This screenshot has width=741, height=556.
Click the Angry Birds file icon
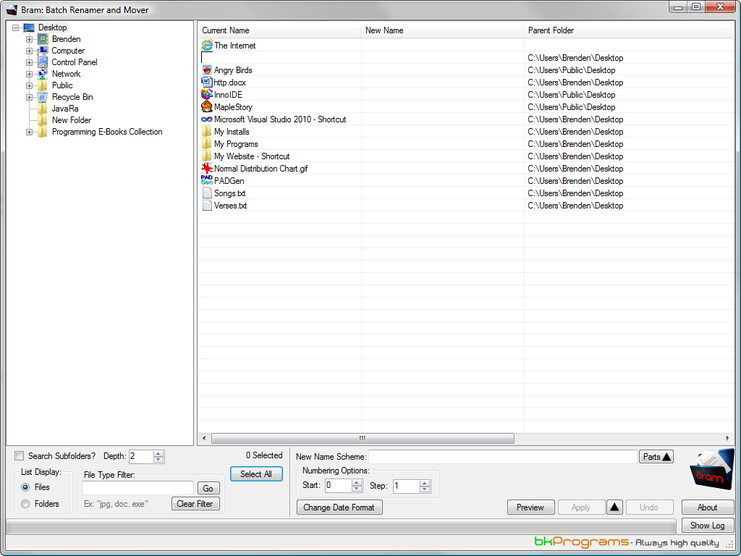tap(206, 70)
